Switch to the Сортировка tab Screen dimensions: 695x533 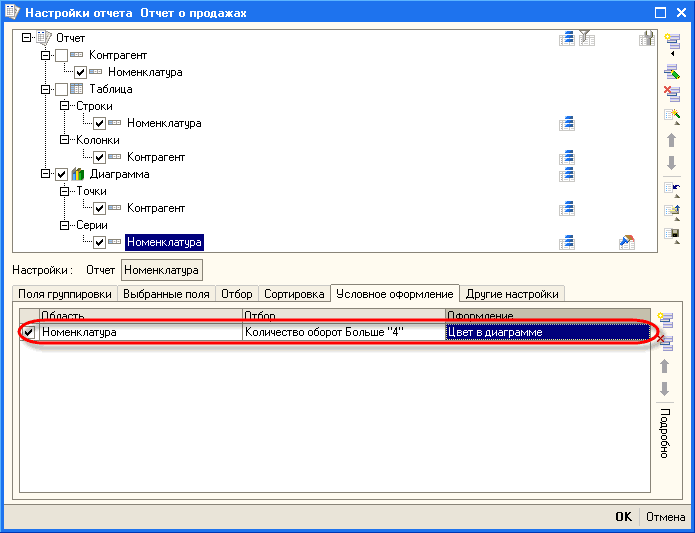pos(294,294)
